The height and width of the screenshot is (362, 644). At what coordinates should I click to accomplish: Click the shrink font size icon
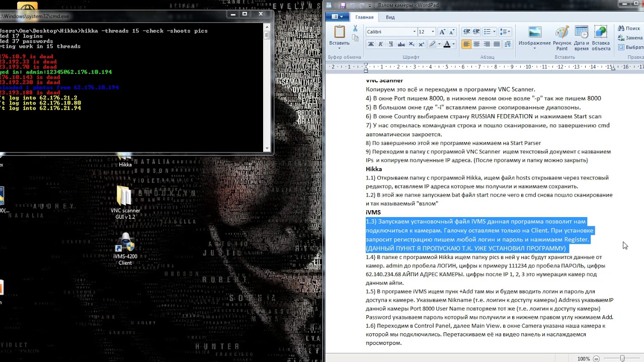point(451,32)
